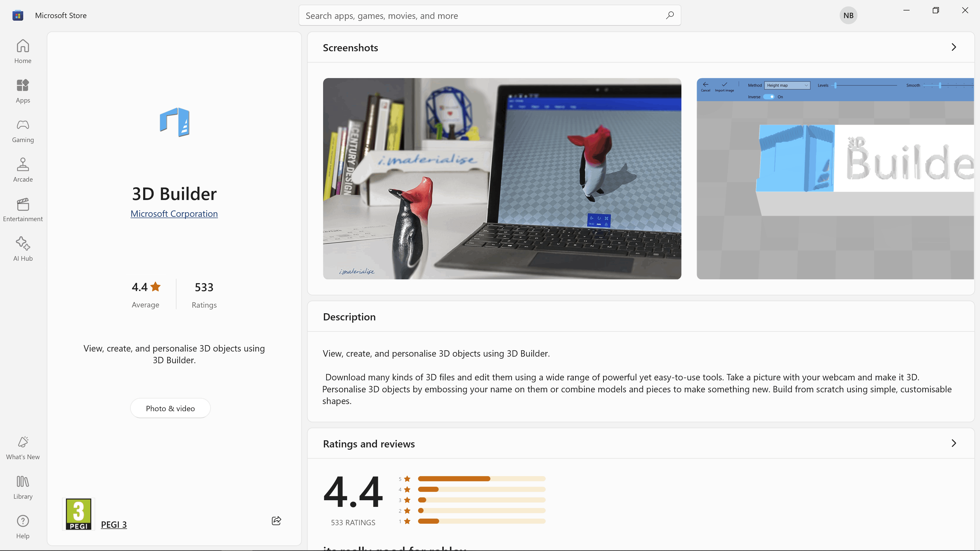Open the Microsoft Corporation publisher link

[x=174, y=214]
